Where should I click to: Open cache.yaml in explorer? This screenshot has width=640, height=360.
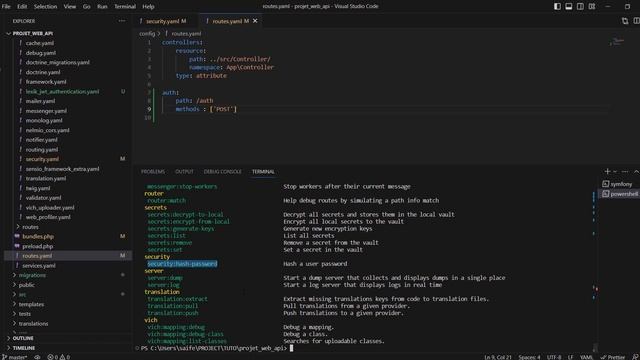[40, 43]
